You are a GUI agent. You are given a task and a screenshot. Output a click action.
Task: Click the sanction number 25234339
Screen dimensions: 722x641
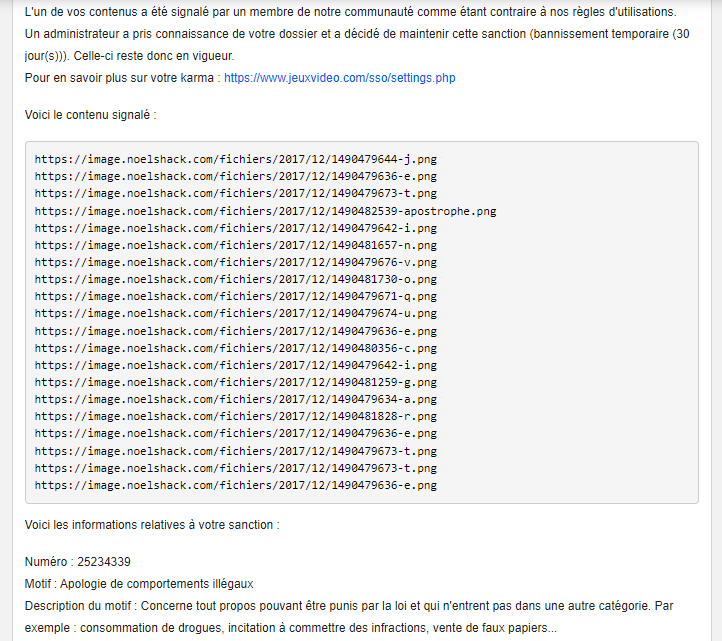click(x=104, y=562)
